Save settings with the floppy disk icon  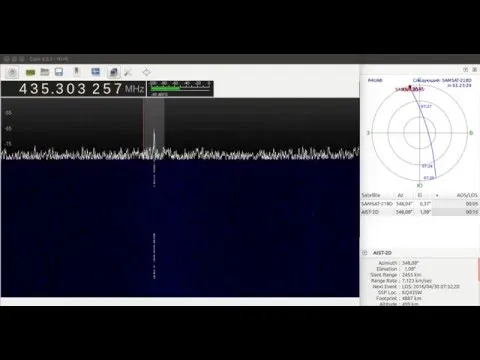(59, 72)
